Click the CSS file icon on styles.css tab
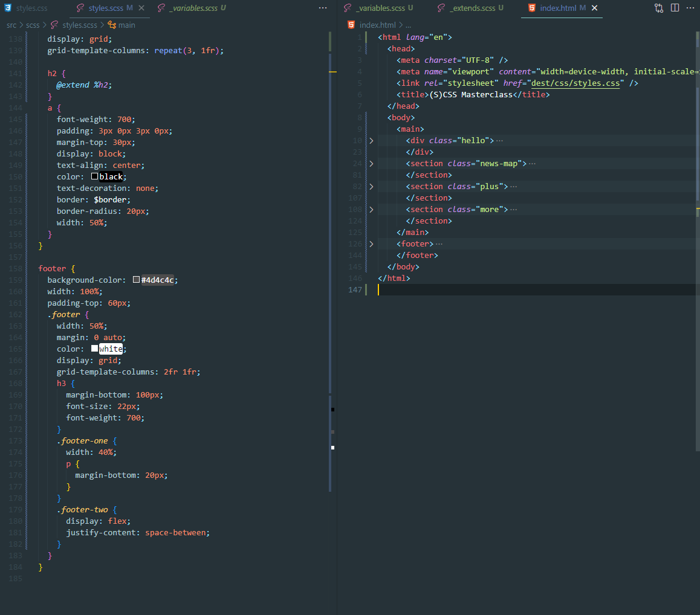Image resolution: width=700 pixels, height=615 pixels. coord(8,8)
